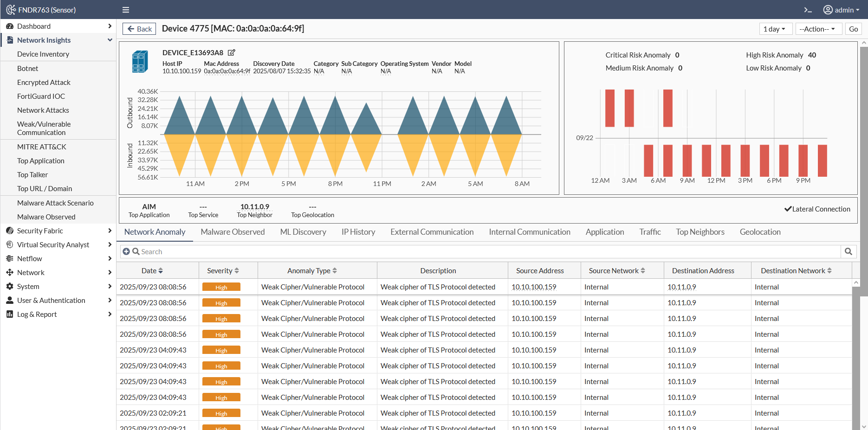
Task: Click the Log & Report sidebar icon
Action: [x=10, y=314]
